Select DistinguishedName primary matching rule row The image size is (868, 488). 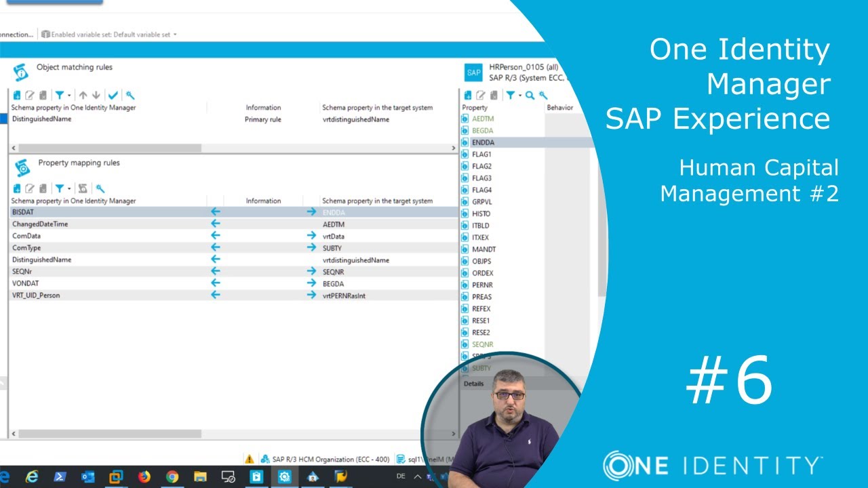233,119
